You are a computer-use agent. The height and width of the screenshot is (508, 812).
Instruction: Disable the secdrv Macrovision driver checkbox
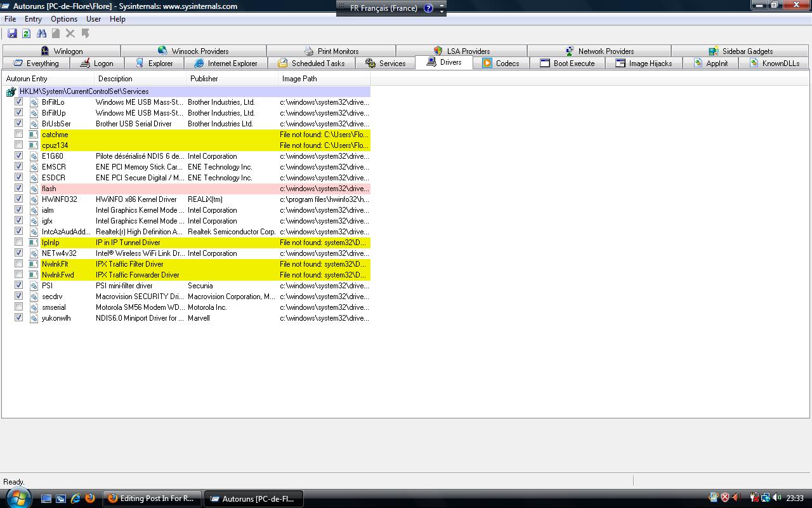click(18, 296)
